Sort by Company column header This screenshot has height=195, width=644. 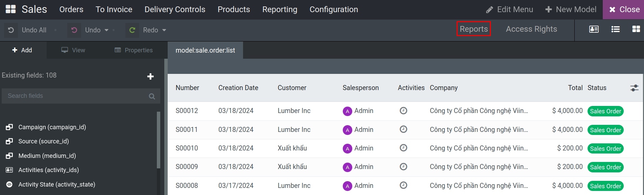[x=444, y=88]
